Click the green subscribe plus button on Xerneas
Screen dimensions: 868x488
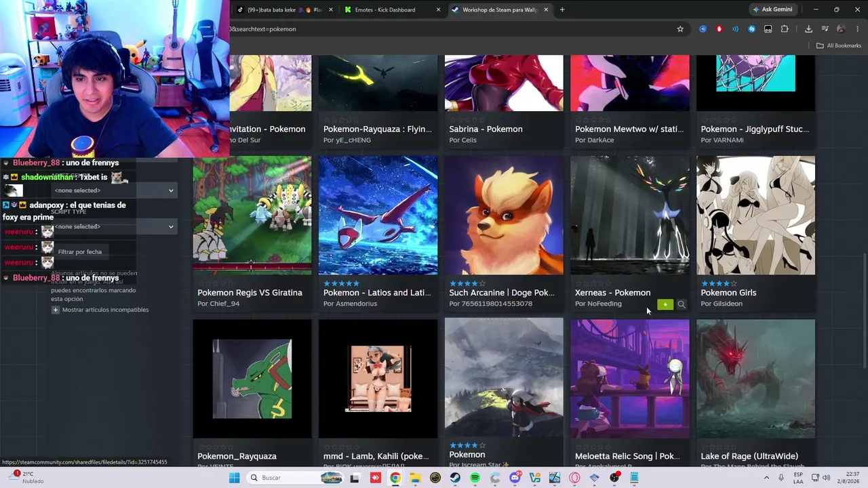point(665,305)
